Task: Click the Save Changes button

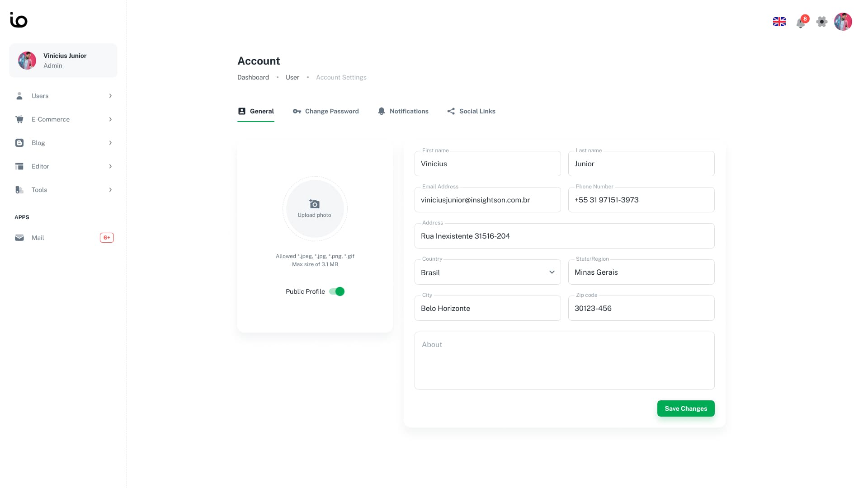Action: 685,408
